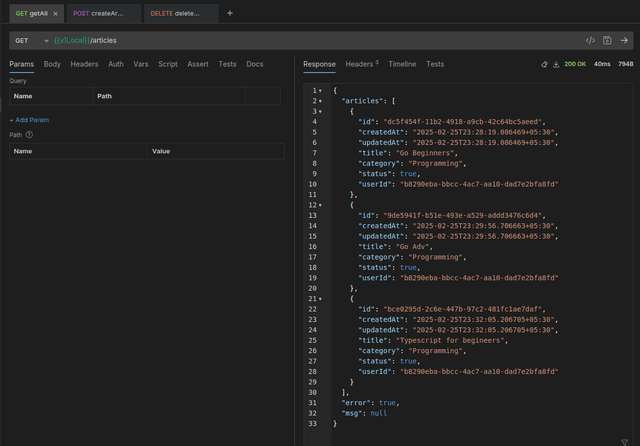Click the createdAt value on line 23
This screenshot has width=640, height=446.
coord(483,320)
